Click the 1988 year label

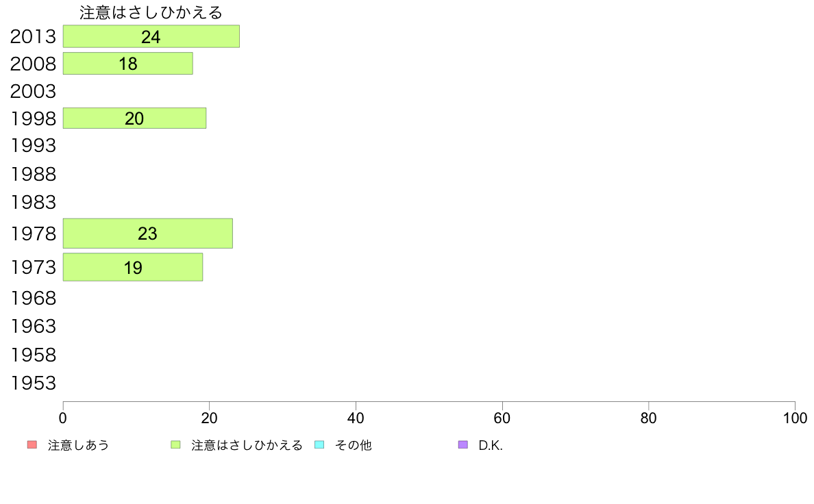click(33, 175)
